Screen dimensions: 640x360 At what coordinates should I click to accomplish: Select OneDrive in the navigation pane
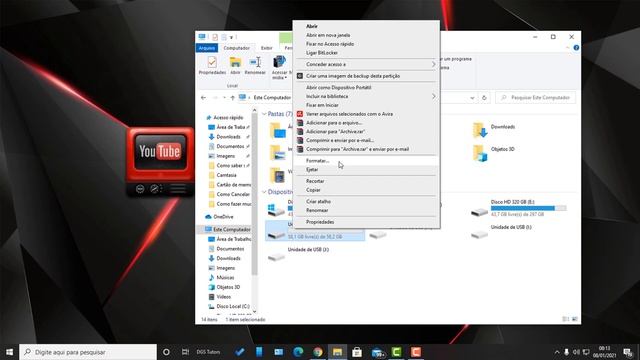(223, 217)
